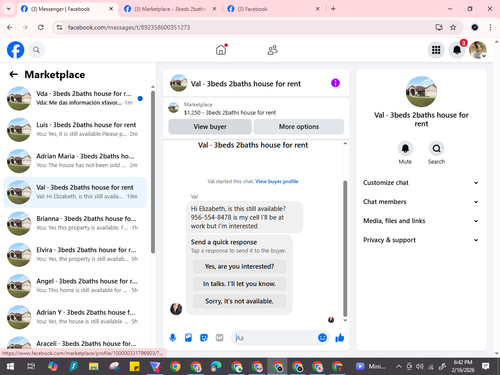The width and height of the screenshot is (500, 375).
Task: Open Windows Task View button
Action: click(31, 367)
